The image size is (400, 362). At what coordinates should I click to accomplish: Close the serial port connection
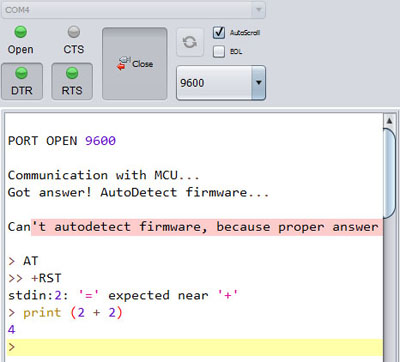pyautogui.click(x=135, y=64)
